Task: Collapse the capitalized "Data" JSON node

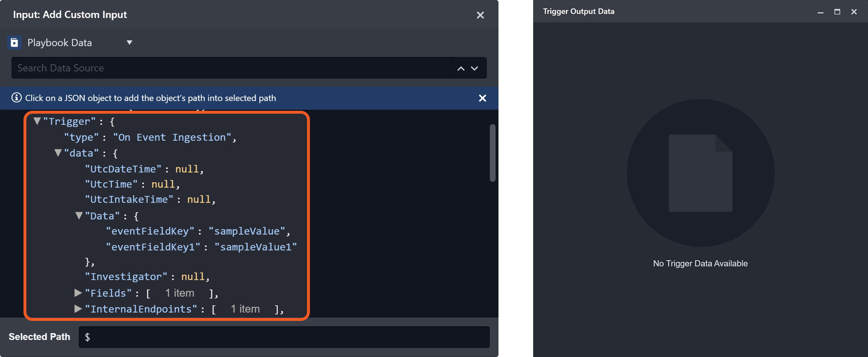Action: pos(79,216)
